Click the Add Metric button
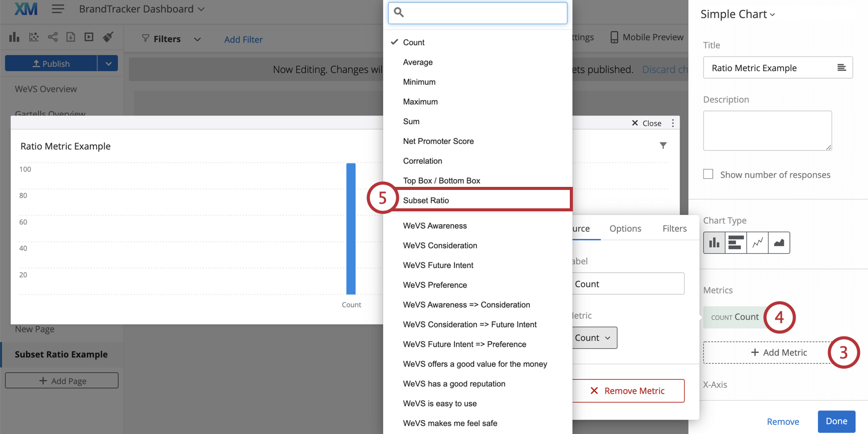 pos(779,352)
